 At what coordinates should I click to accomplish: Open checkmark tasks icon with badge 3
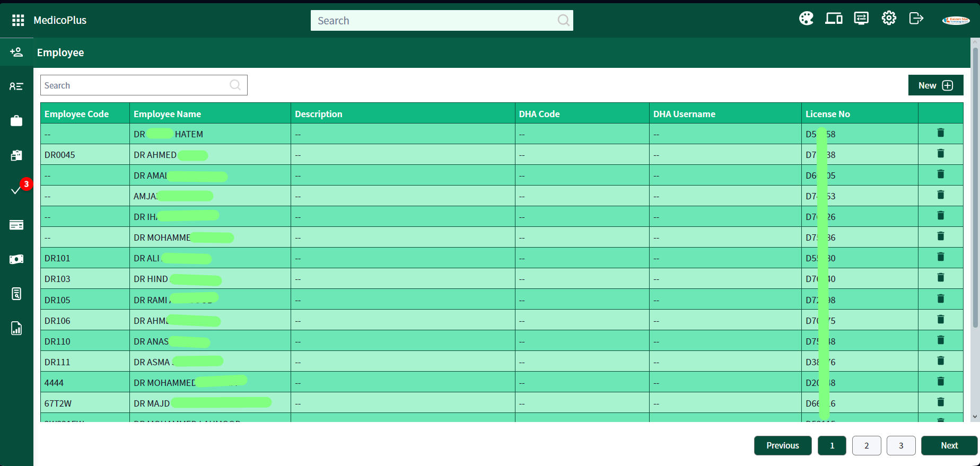[x=16, y=190]
